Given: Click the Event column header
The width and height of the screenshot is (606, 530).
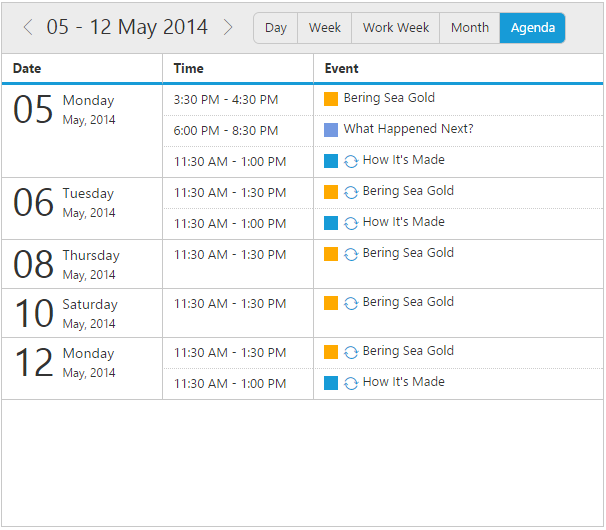Looking at the screenshot, I should 342,68.
